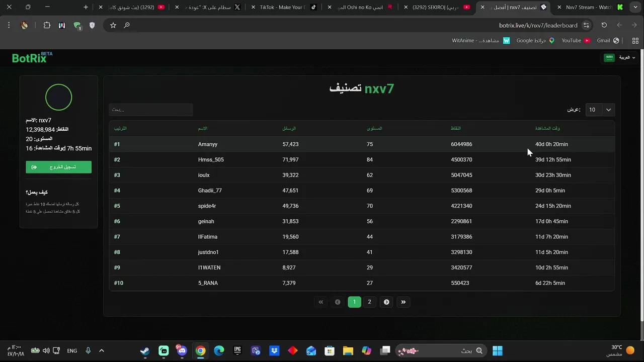Screen dimensions: 644x362
Task: Select user I1WATEN in the leaderboard
Action: [x=209, y=267]
